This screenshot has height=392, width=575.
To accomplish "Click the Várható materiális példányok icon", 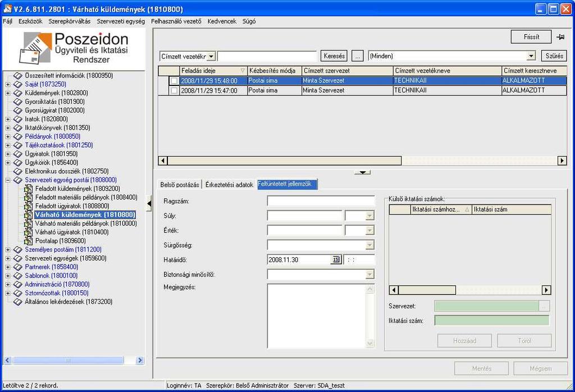I will [x=28, y=224].
